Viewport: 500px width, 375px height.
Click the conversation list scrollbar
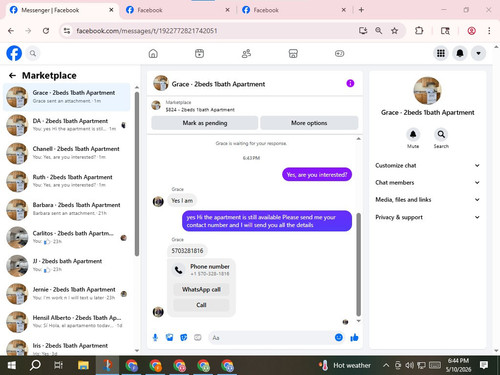[x=137, y=173]
